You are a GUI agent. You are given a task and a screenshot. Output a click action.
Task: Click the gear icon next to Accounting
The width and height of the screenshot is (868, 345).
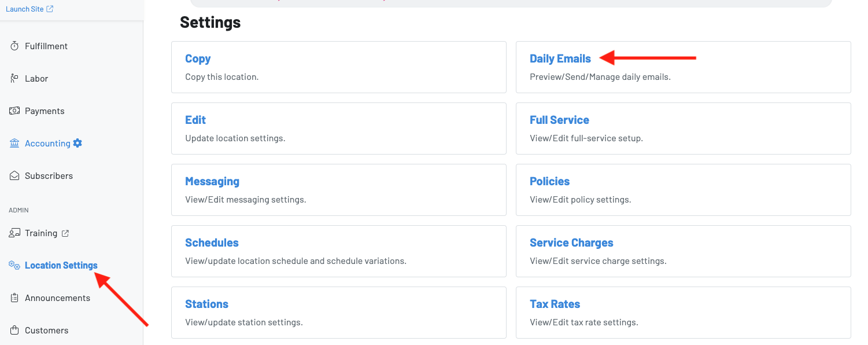tap(77, 143)
